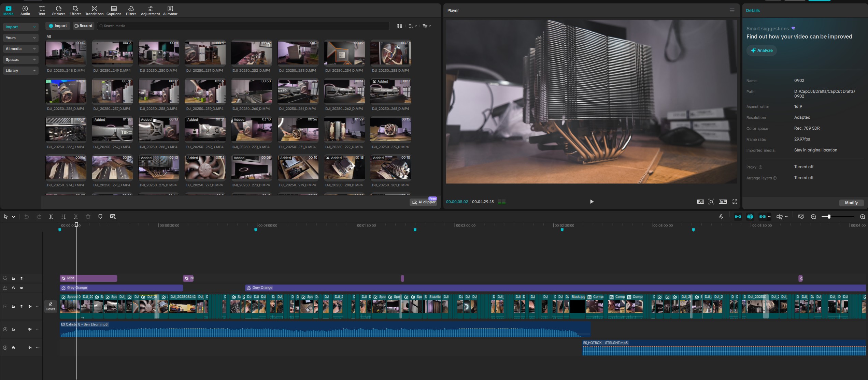Split the clip at the playhead
The width and height of the screenshot is (868, 380).
coord(51,217)
